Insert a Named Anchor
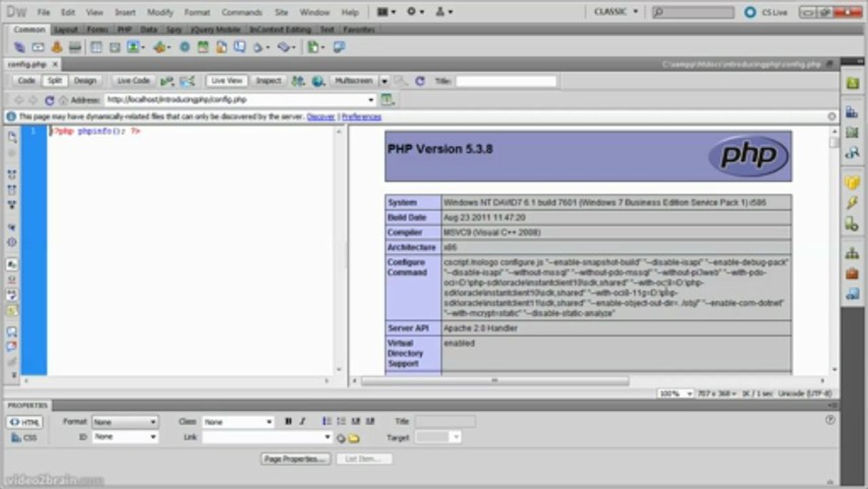This screenshot has height=489, width=868. click(57, 47)
